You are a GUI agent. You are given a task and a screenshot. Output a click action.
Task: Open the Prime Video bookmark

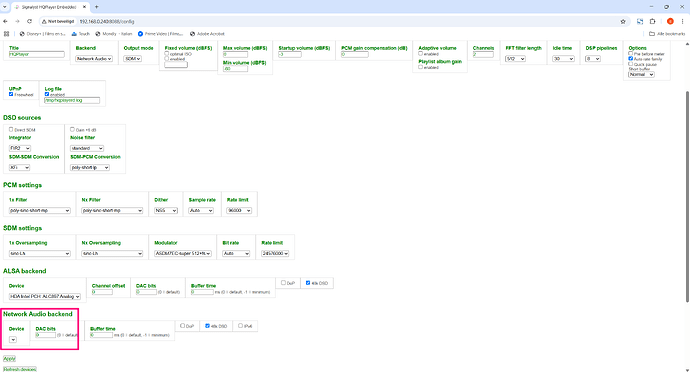pos(160,33)
